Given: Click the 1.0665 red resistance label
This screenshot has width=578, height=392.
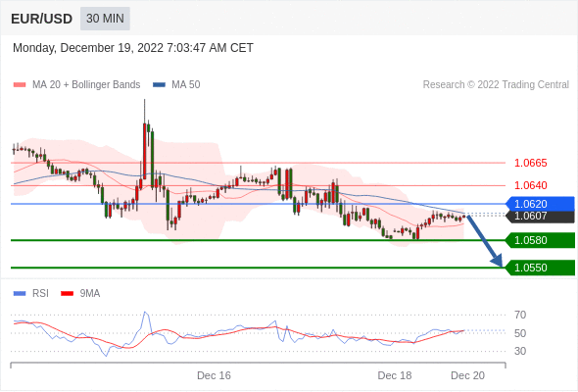Looking at the screenshot, I should 530,163.
